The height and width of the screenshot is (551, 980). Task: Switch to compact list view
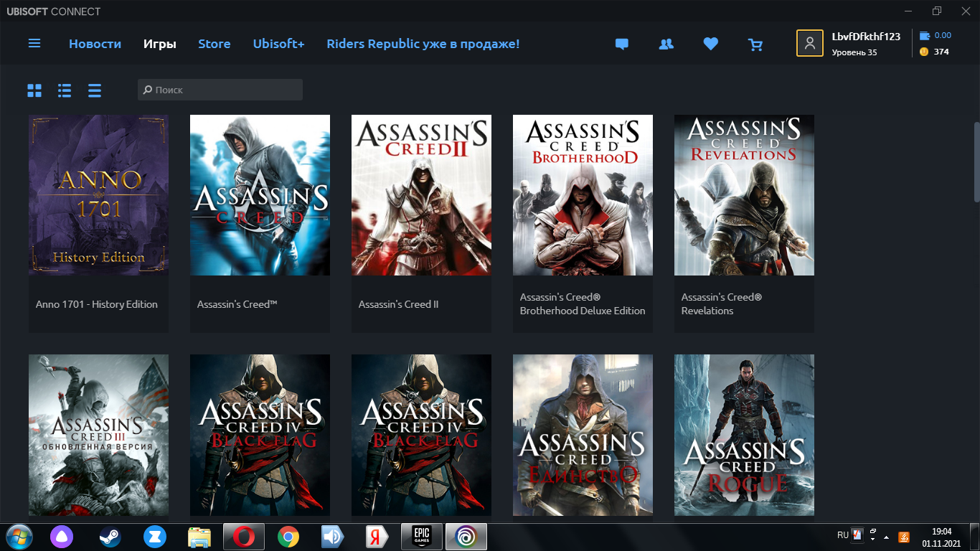95,90
